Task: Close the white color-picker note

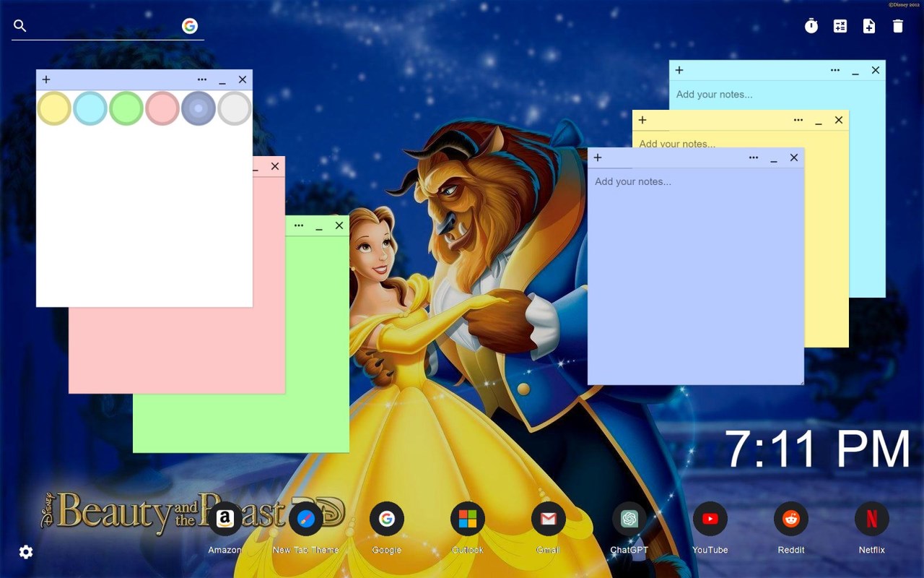Action: (243, 79)
